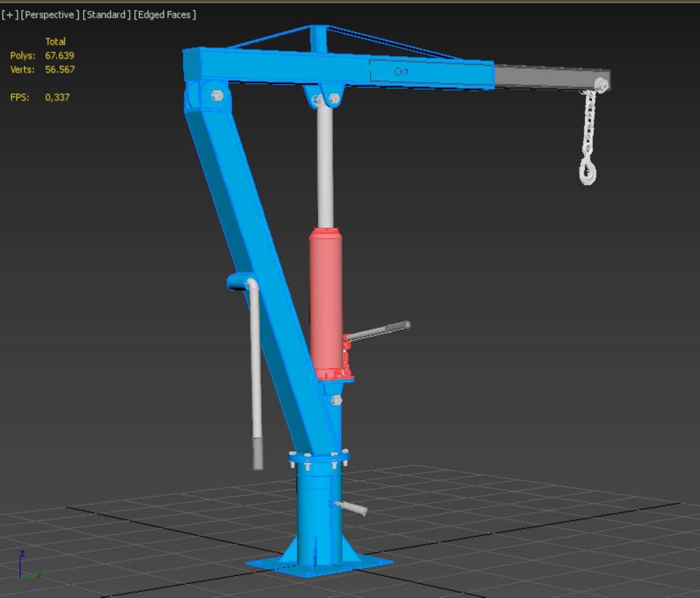
Task: Select the gray pump handle lever
Action: click(378, 330)
